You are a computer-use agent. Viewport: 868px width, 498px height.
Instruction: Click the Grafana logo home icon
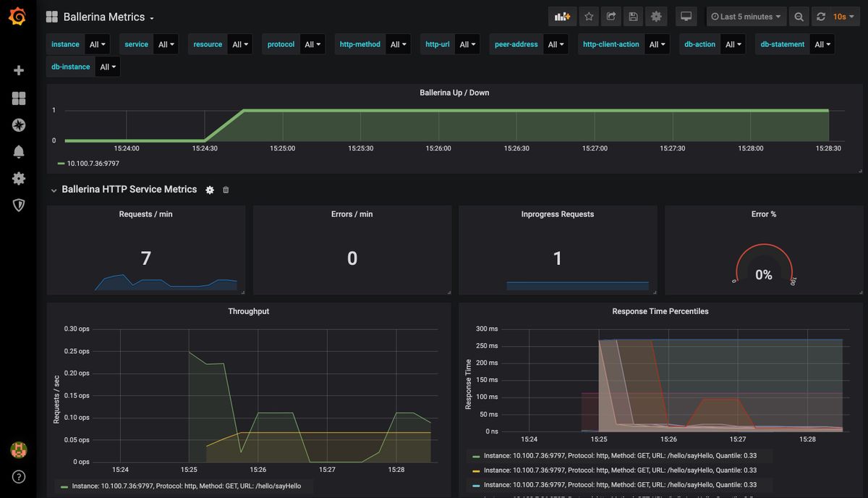[x=18, y=17]
